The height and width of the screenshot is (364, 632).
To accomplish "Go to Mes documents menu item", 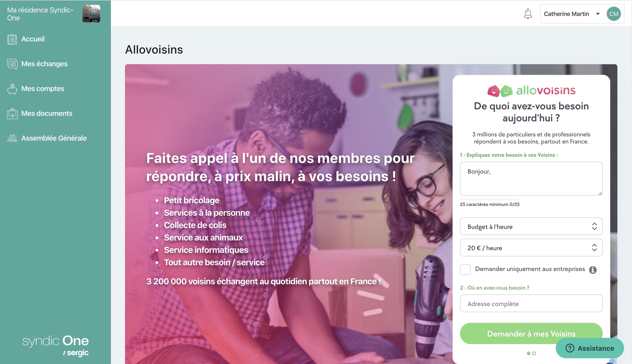I will (47, 114).
